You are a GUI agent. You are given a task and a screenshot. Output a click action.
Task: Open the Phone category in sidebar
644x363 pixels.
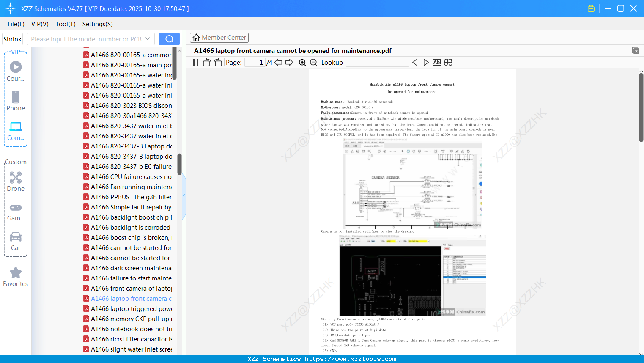(x=16, y=101)
